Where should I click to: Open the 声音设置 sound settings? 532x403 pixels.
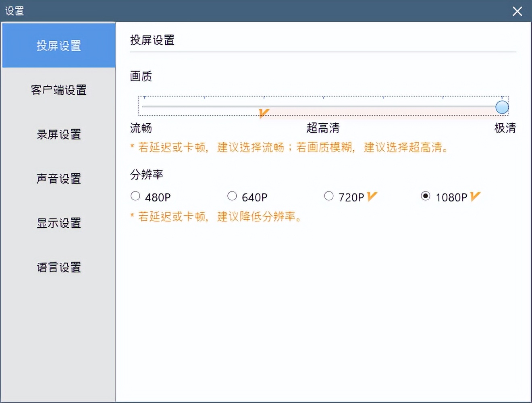[58, 179]
